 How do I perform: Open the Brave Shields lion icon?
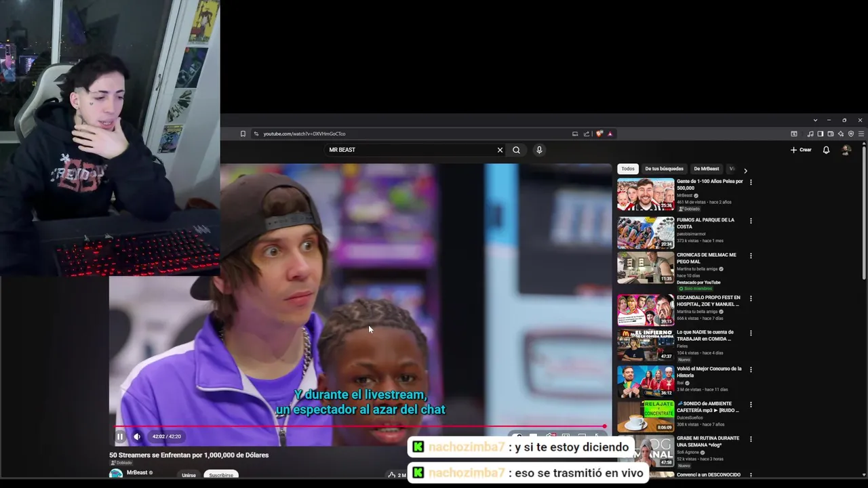click(x=599, y=134)
